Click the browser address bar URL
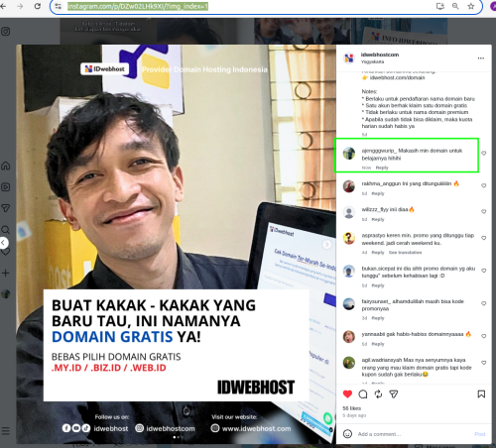Viewport: 496px width, 448px height. pyautogui.click(x=138, y=6)
